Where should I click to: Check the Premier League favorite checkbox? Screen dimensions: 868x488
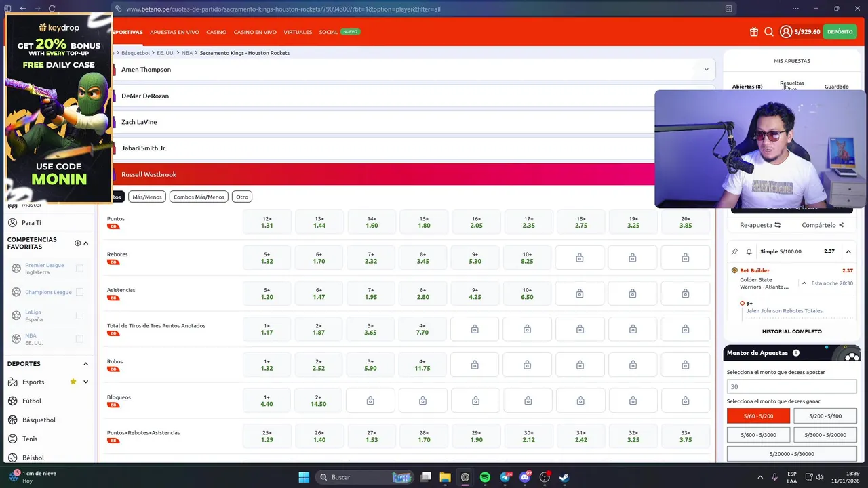pos(79,268)
